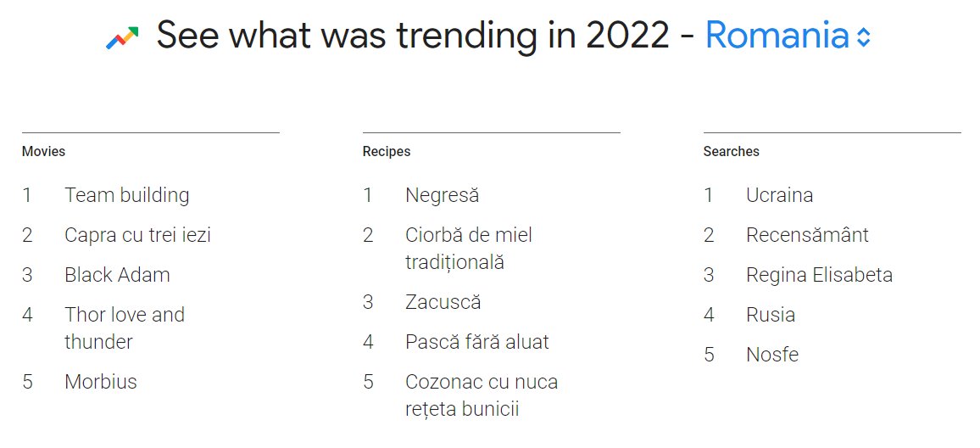
Task: Click the Movies category heading
Action: [44, 151]
